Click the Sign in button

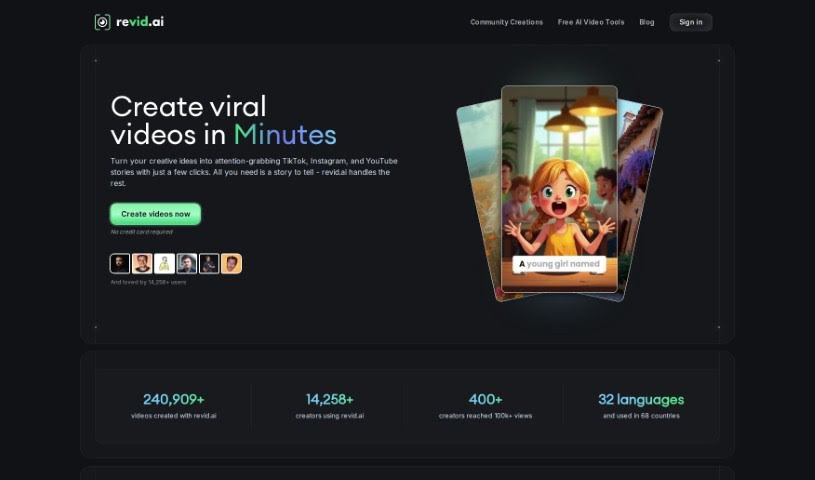click(691, 22)
